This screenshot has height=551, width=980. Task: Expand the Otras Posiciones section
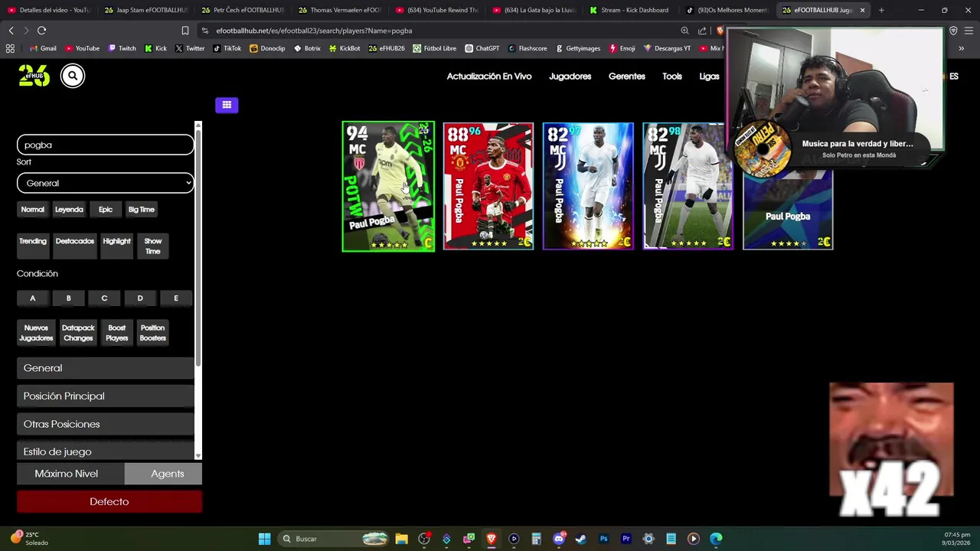(x=106, y=424)
